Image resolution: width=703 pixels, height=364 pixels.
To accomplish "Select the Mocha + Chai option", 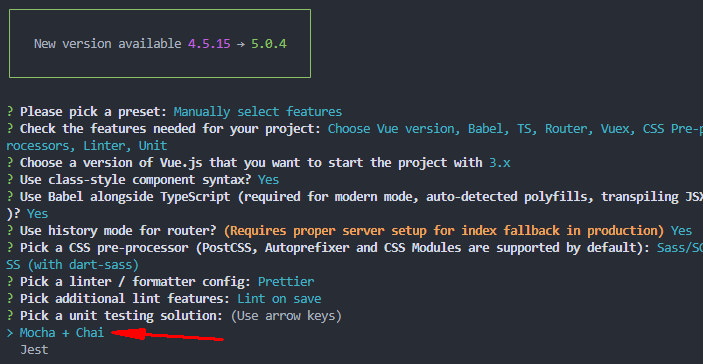I will coord(62,333).
